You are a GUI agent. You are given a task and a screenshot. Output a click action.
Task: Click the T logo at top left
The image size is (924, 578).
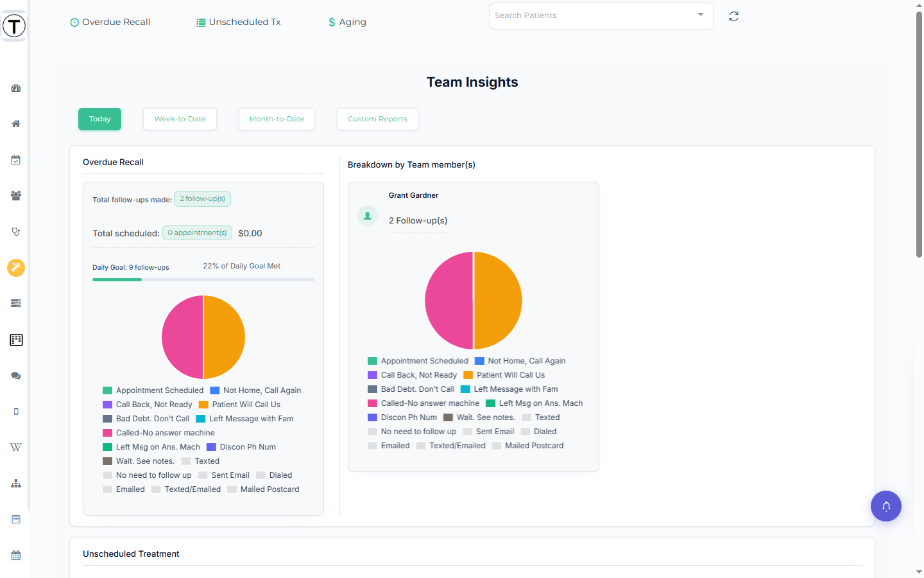(x=14, y=26)
